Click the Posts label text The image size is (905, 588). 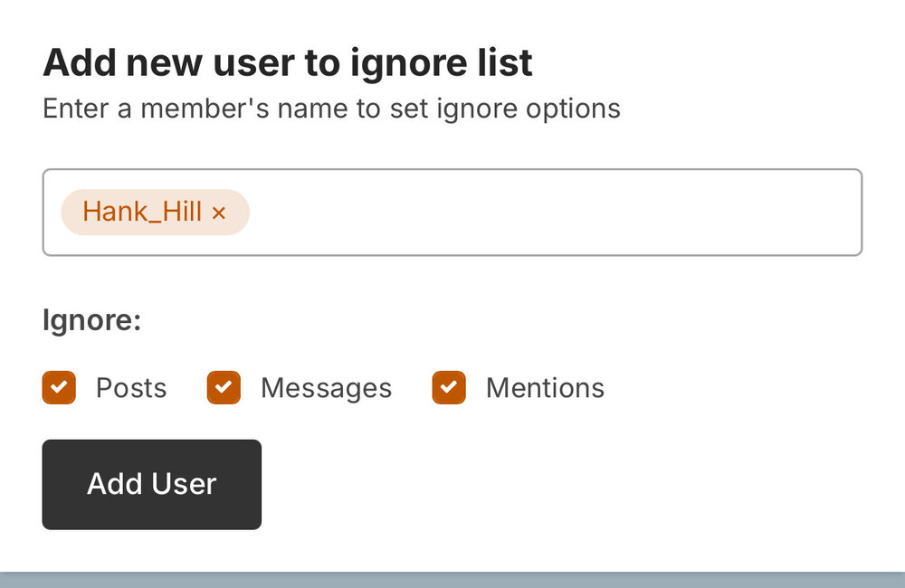click(131, 388)
